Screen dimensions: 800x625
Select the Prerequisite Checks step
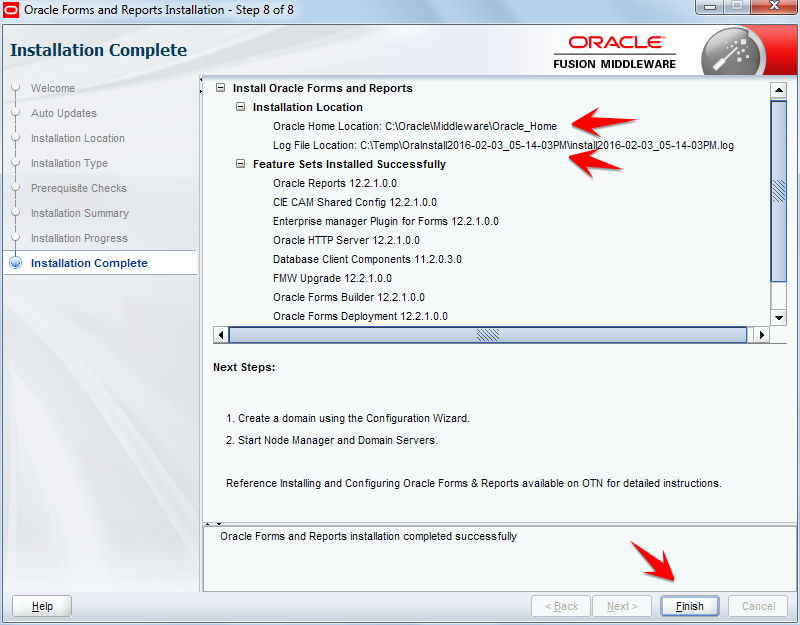pos(79,188)
